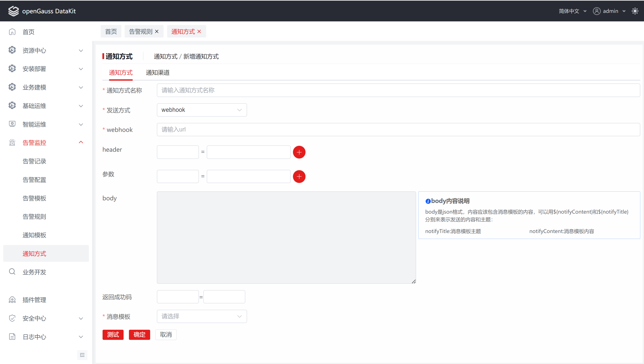Add a header row with plus button
Screen dimensions: 644x364
299,152
